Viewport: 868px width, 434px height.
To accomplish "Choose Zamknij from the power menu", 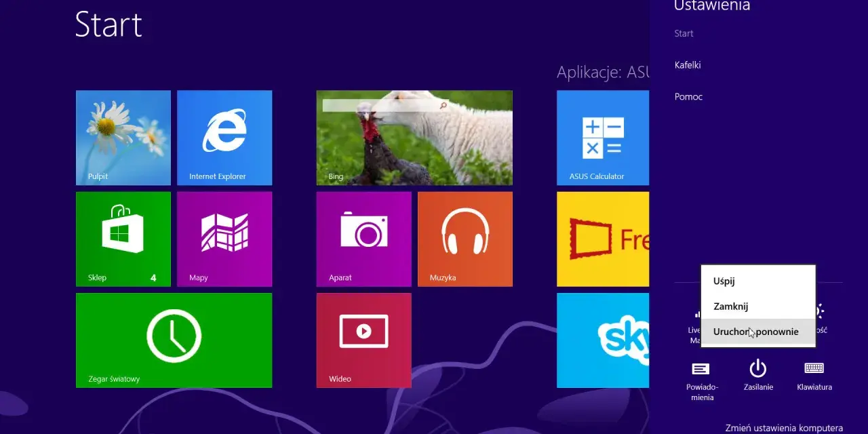I will coord(758,306).
